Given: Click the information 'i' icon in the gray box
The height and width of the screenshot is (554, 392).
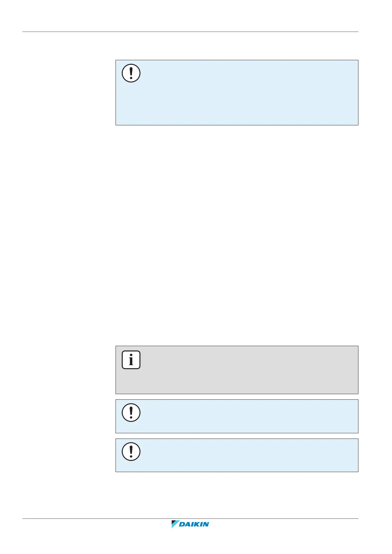Looking at the screenshot, I should coord(131,360).
